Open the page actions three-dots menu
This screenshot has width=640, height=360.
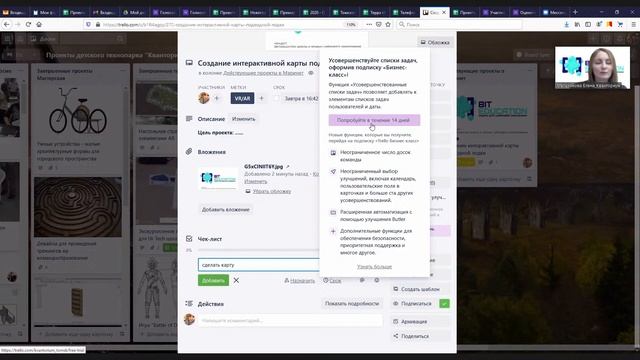pyautogui.click(x=369, y=24)
